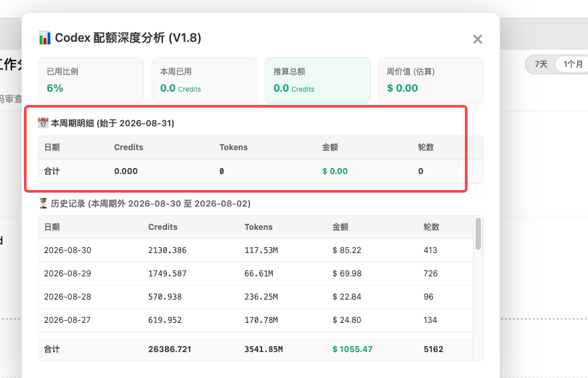Click the 金额 header in the history table
Screen dimensions: 588x378
click(341, 227)
